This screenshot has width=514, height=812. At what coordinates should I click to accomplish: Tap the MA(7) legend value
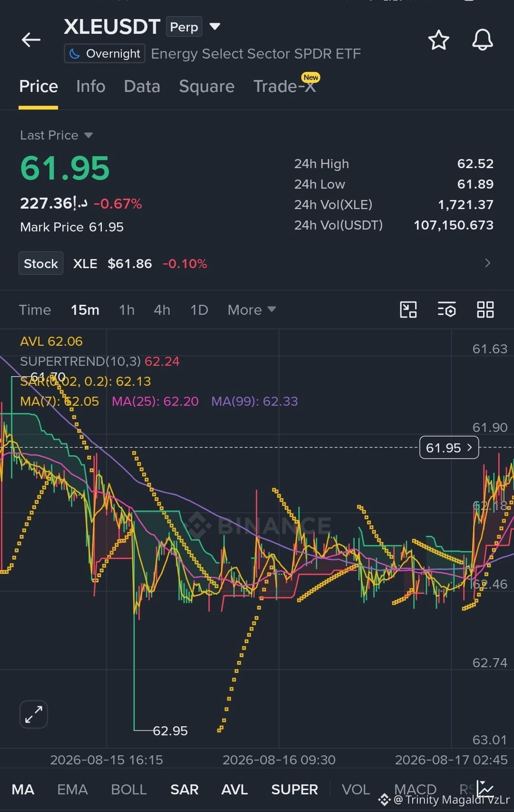tap(59, 401)
